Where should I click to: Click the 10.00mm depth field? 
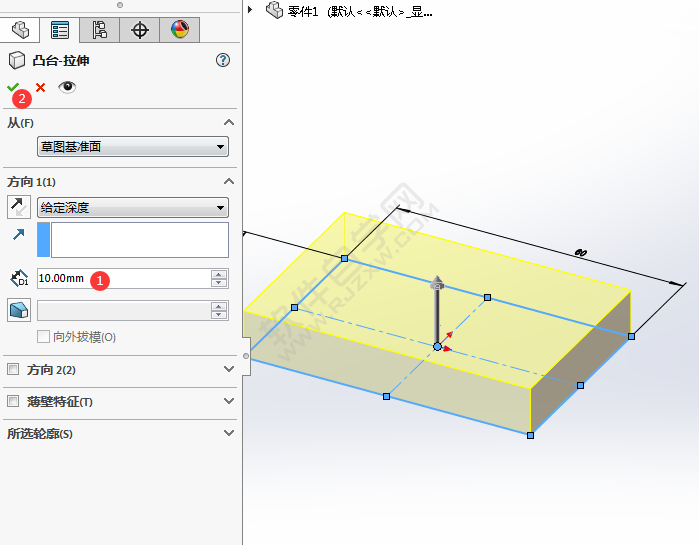click(123, 279)
